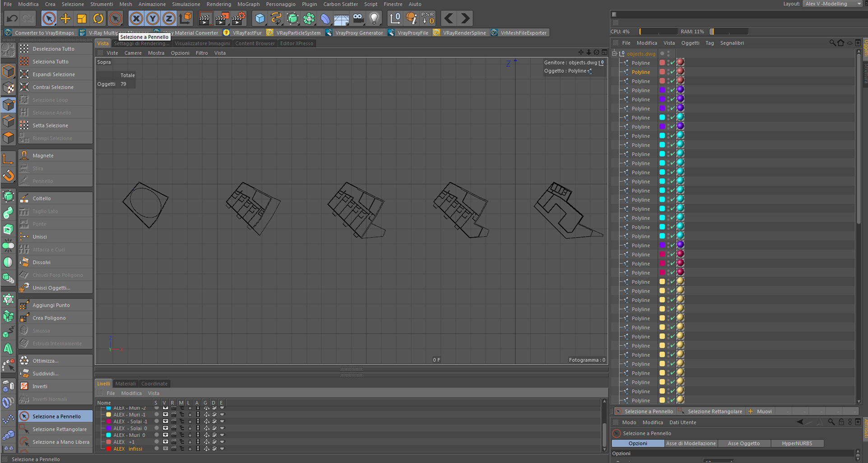
Task: Open the Layout dropdown Alex V -Modelling
Action: [833, 4]
